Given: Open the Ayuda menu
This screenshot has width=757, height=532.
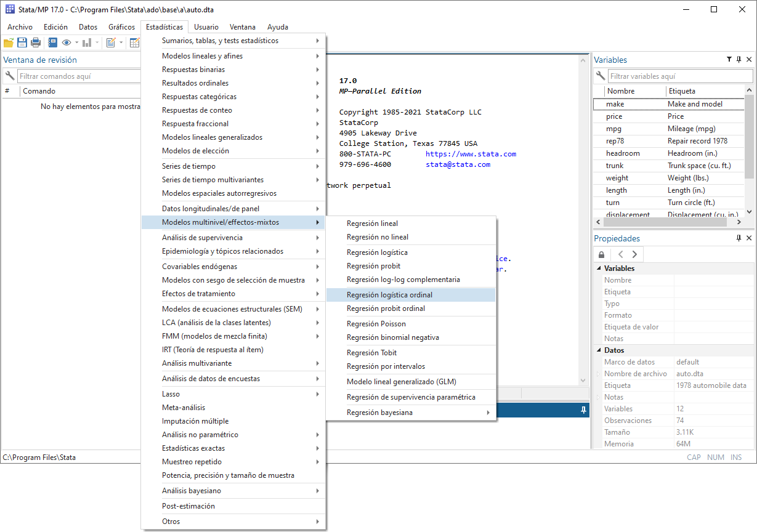Looking at the screenshot, I should [278, 27].
